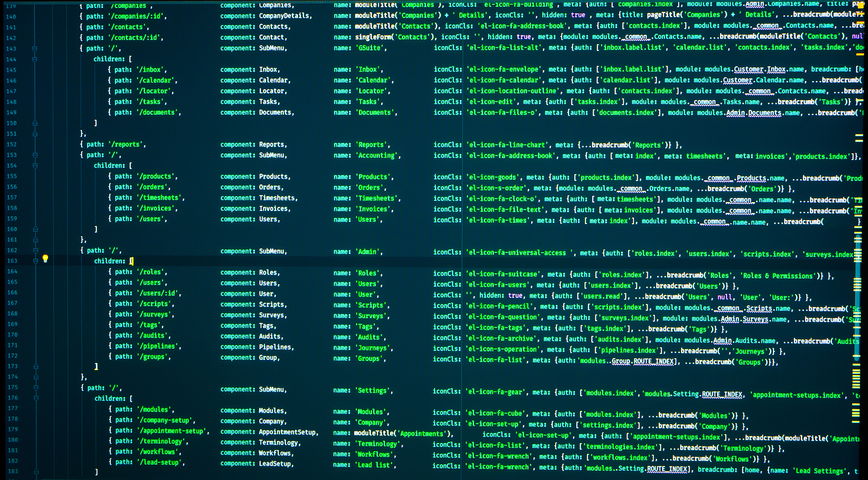The height and width of the screenshot is (480, 868).
Task: Click fold end marker on line 150
Action: [35, 123]
